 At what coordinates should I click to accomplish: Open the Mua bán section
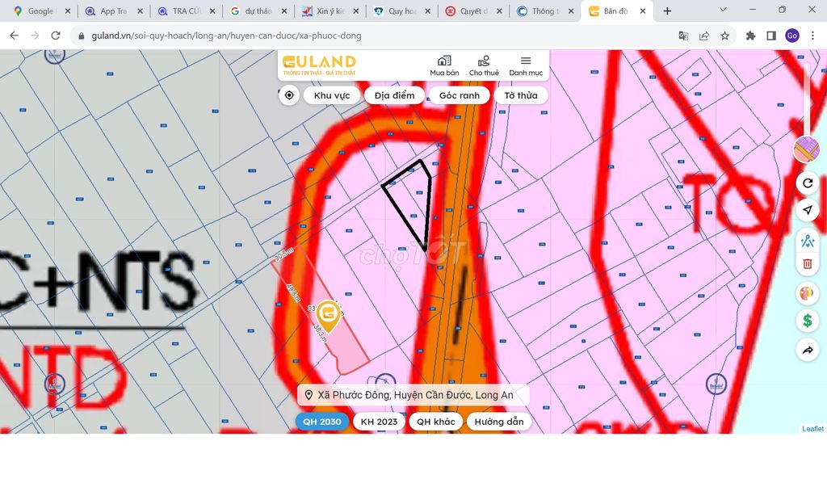coord(444,66)
